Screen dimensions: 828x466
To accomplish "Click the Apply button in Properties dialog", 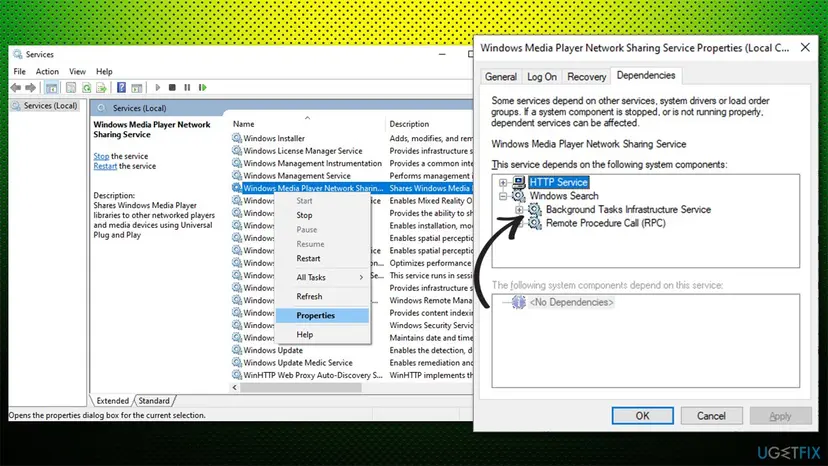I will [x=780, y=416].
